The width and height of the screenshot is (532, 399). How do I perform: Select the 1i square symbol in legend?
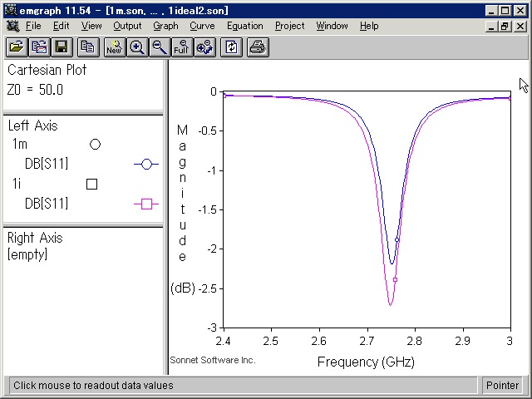tap(92, 185)
